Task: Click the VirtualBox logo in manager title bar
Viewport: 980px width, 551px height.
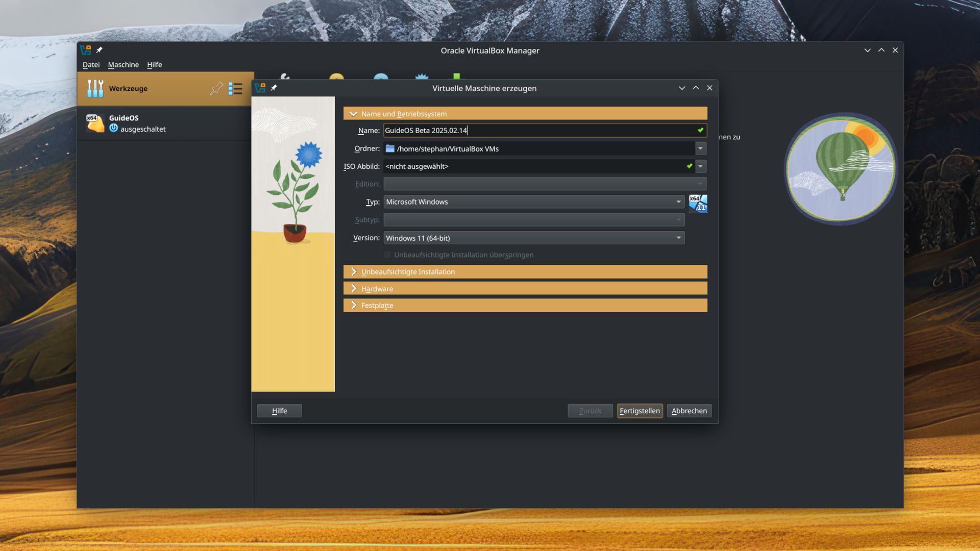Action: click(85, 50)
